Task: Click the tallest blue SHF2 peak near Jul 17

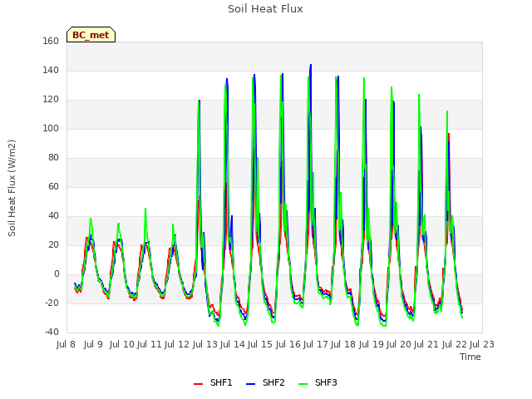Action: [311, 65]
